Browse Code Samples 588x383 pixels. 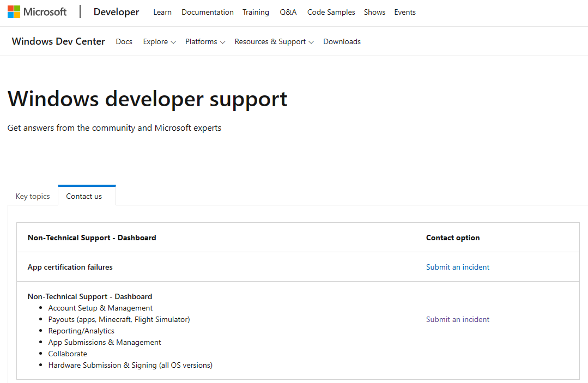pyautogui.click(x=331, y=13)
